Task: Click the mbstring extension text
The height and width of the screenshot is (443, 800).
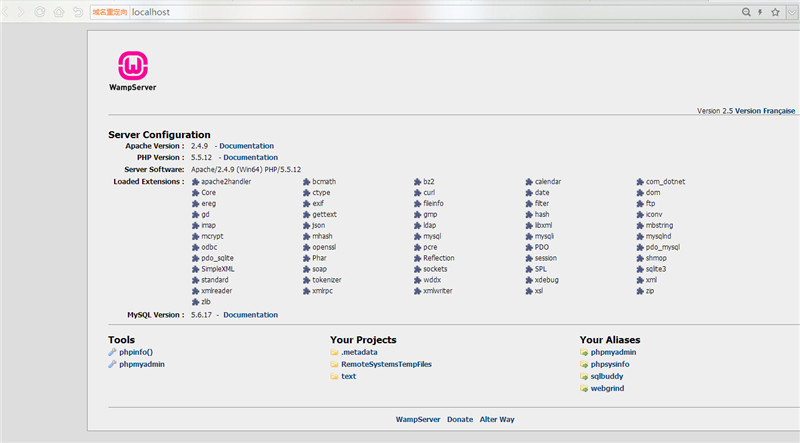Action: 659,225
